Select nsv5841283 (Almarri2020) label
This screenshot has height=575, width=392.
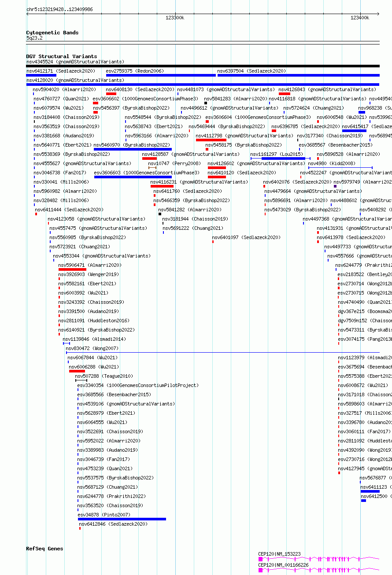236,99
